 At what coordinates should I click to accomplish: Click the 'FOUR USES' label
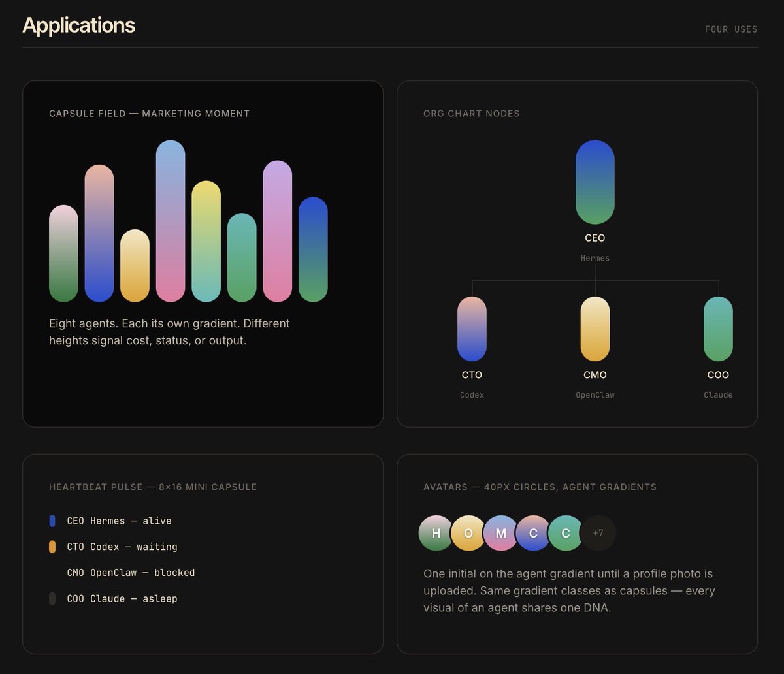[731, 29]
